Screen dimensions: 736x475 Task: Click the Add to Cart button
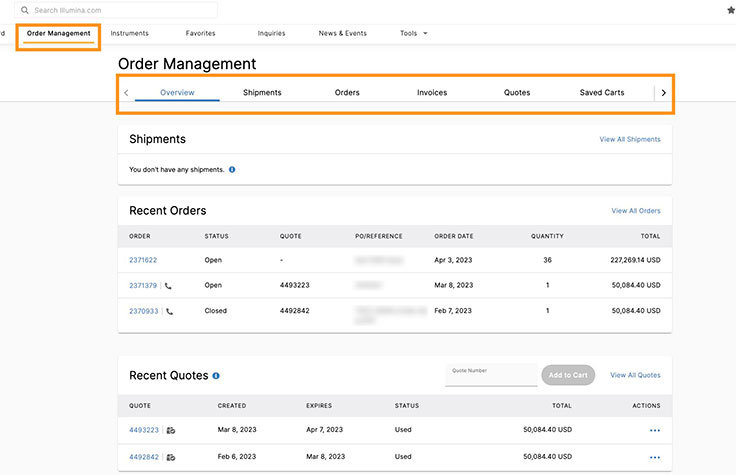pyautogui.click(x=568, y=375)
